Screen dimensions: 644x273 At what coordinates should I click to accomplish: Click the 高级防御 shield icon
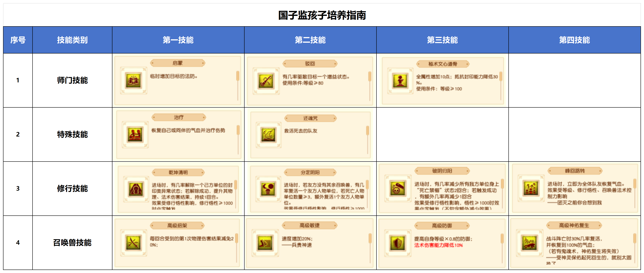coord(397,243)
